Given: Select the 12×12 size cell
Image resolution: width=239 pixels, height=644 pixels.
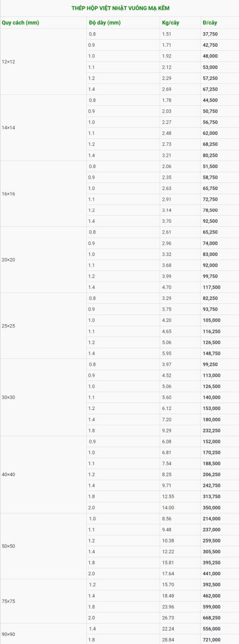Looking at the screenshot, I should click(43, 62).
